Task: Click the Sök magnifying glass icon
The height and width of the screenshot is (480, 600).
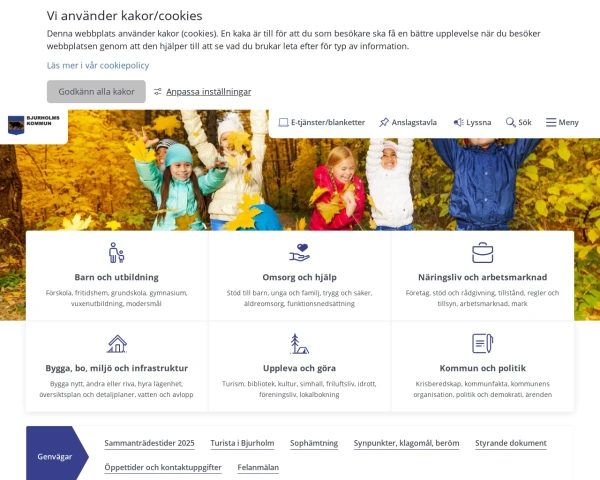Action: (x=510, y=123)
